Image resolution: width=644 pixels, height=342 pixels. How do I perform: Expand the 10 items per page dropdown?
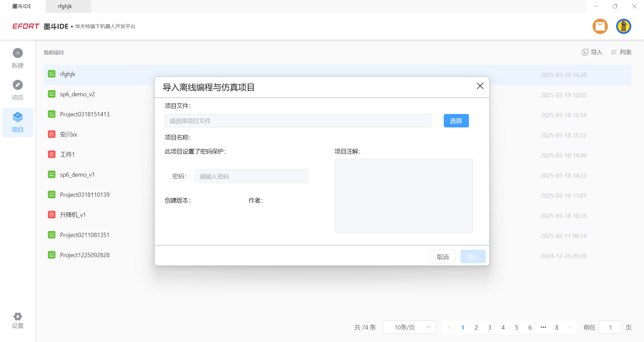point(409,327)
